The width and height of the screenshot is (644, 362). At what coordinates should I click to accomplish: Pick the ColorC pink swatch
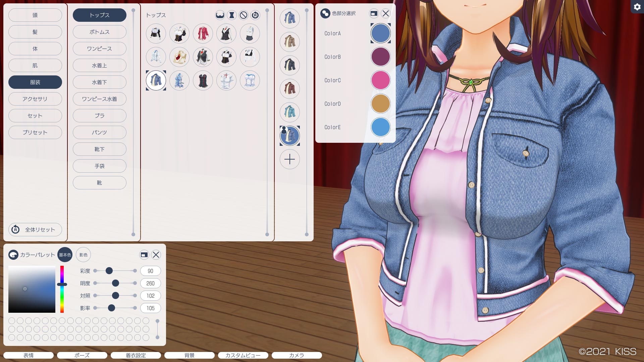click(x=381, y=80)
